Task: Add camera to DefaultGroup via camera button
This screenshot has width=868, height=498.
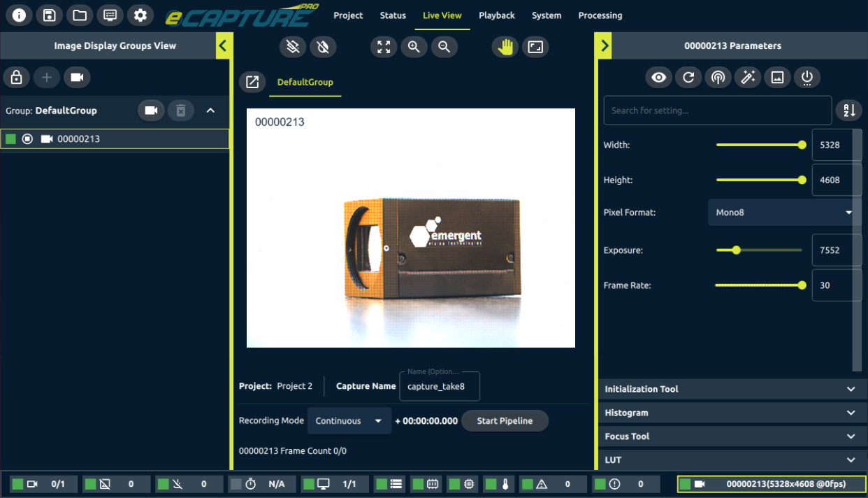Action: tap(150, 111)
